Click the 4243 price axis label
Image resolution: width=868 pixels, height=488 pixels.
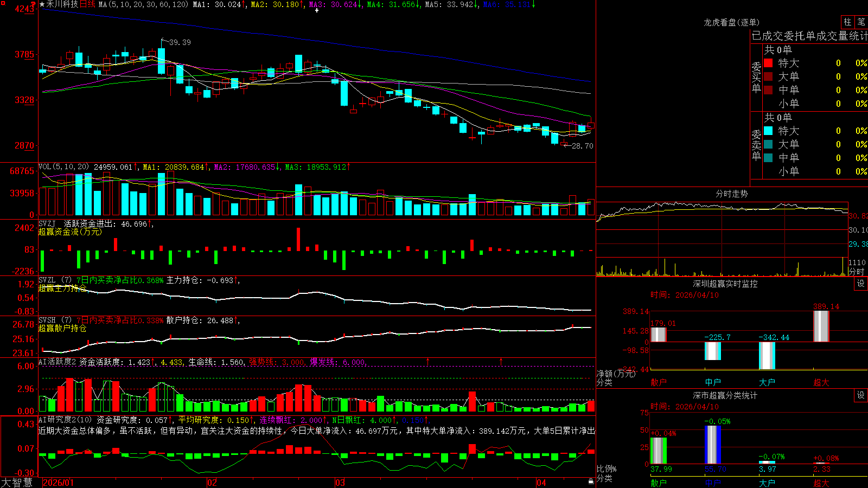point(25,9)
